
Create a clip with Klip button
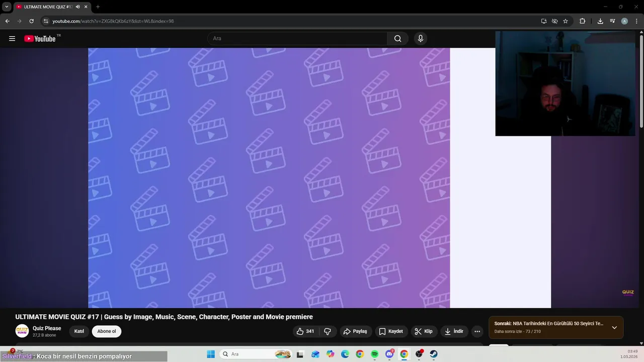click(424, 331)
